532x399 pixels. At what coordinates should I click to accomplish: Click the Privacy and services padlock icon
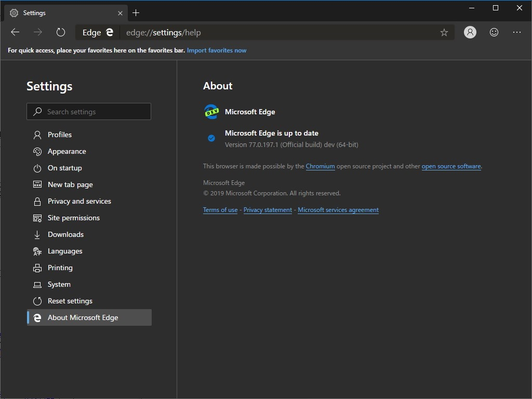tap(37, 201)
